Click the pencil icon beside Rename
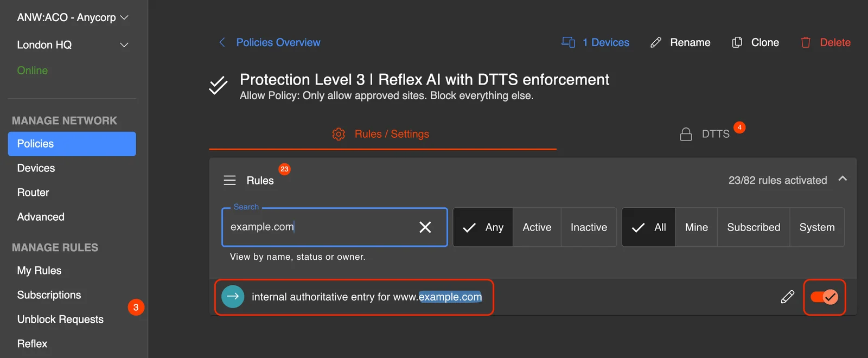868x358 pixels. pyautogui.click(x=656, y=42)
